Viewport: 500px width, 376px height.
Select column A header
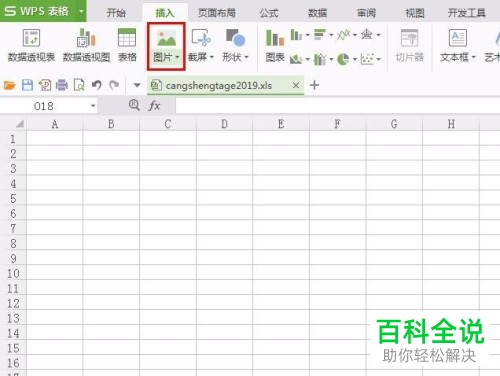(x=55, y=124)
